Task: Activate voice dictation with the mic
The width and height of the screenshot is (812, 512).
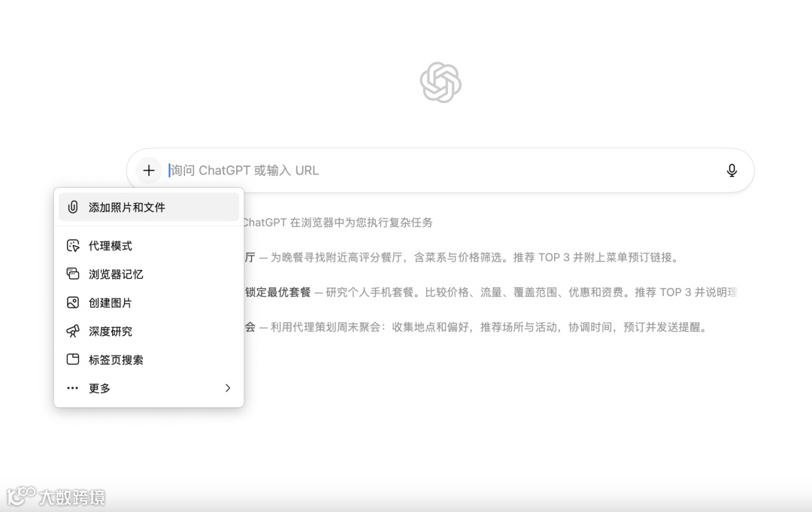Action: (x=732, y=170)
